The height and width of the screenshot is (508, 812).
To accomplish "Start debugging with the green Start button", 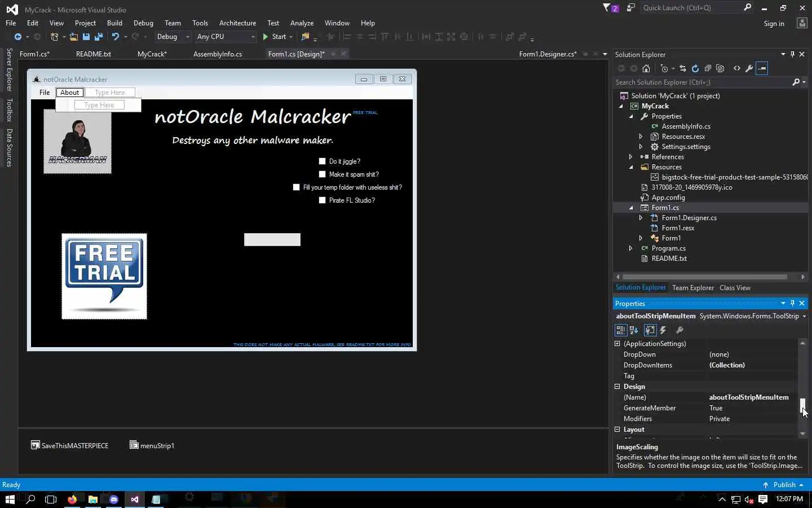I will pyautogui.click(x=275, y=37).
